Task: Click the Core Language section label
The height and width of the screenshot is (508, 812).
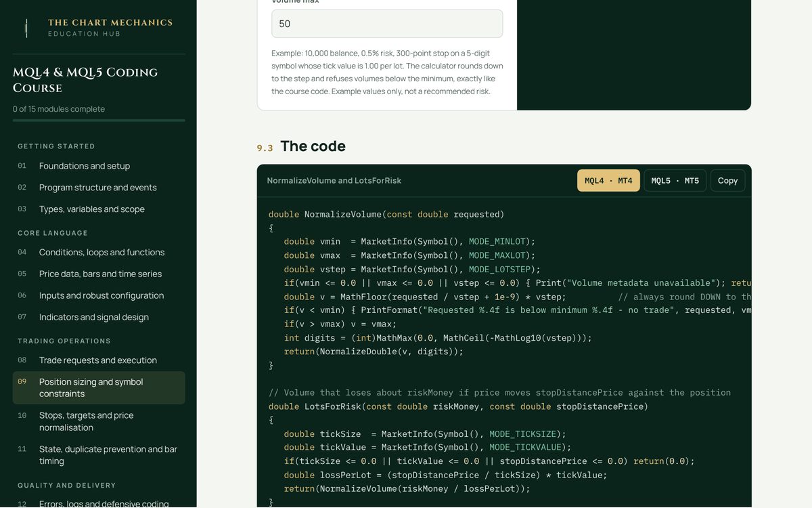Action: pyautogui.click(x=53, y=233)
